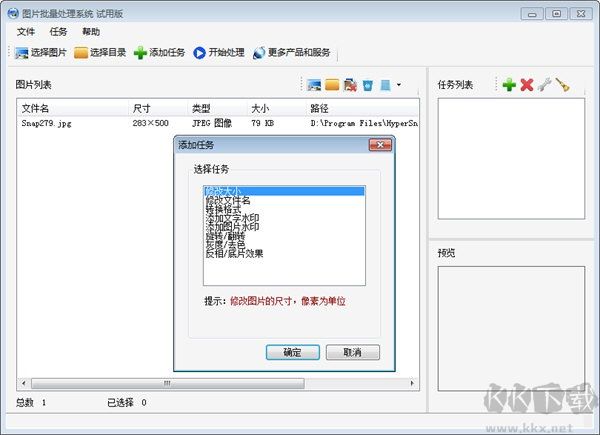The width and height of the screenshot is (600, 435).
Task: Click blue view icon in the image list toolbar
Action: coord(386,85)
